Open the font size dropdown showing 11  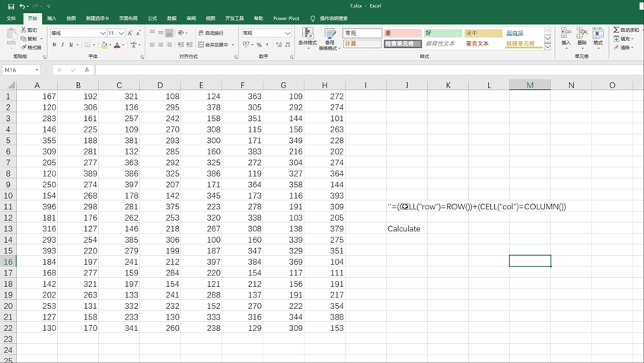pyautogui.click(x=122, y=33)
